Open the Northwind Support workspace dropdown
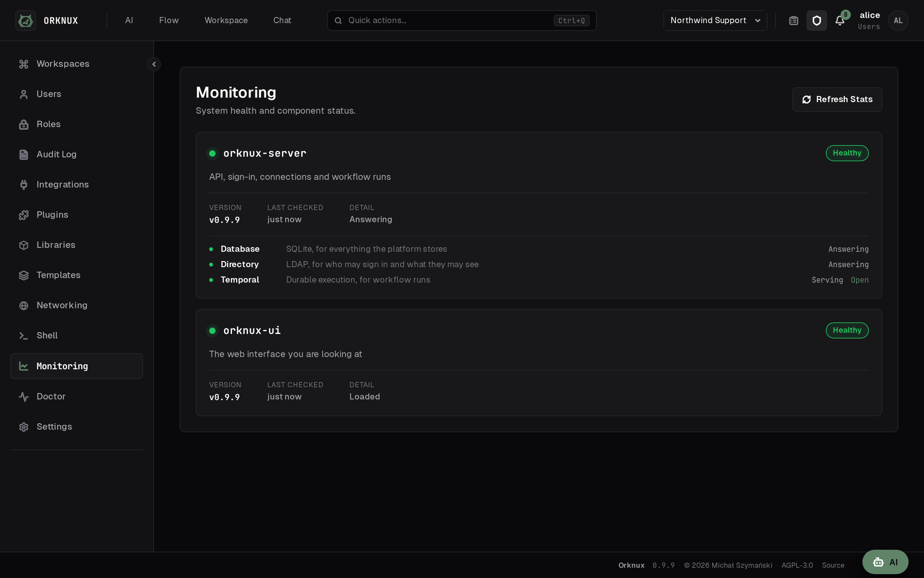The width and height of the screenshot is (924, 578). [x=715, y=20]
